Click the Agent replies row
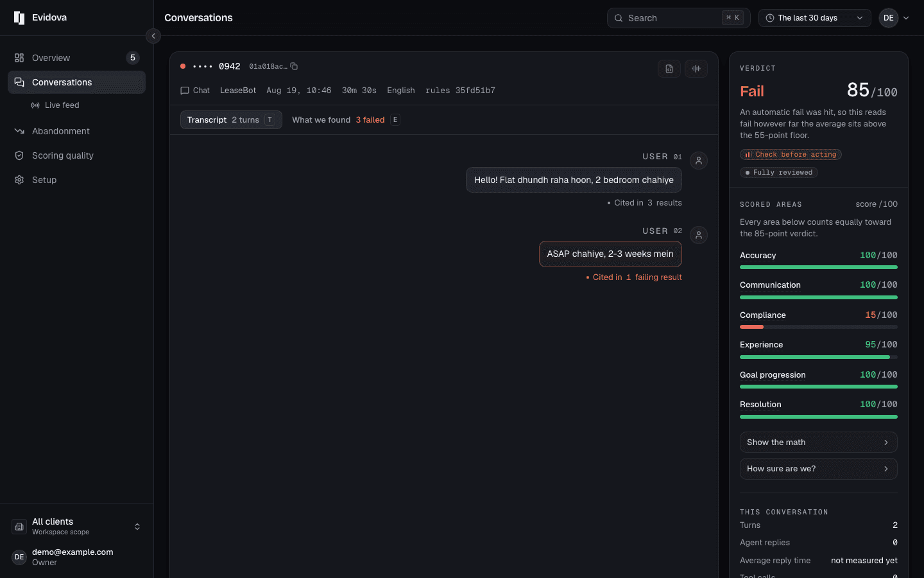Viewport: 924px width, 578px height. click(818, 543)
